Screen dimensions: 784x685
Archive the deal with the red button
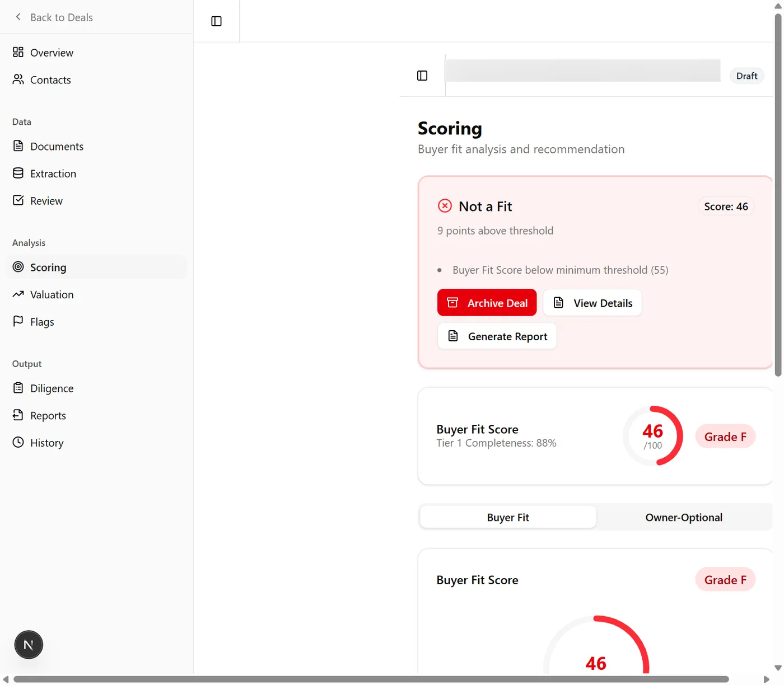(x=487, y=303)
